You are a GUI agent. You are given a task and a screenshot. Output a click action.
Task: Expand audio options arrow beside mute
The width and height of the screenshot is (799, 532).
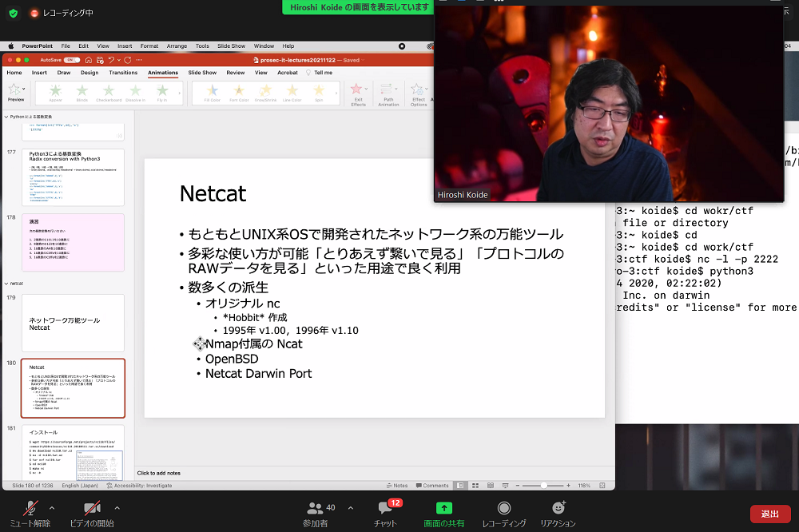52,508
